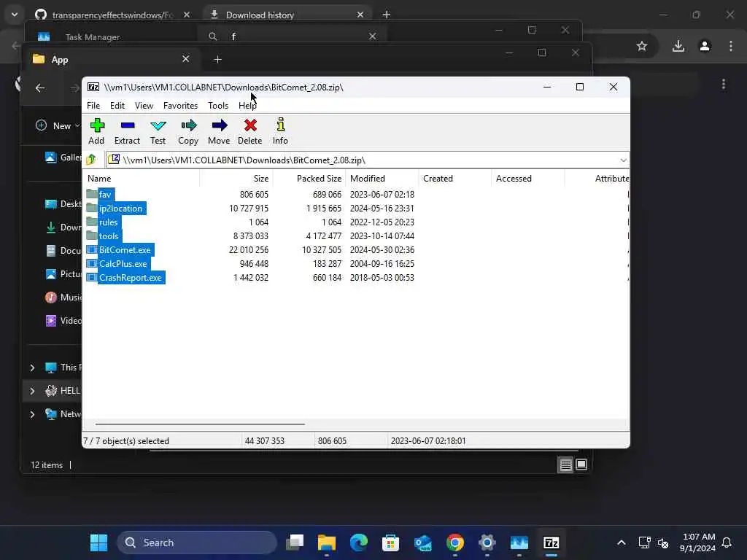Open Videos in File Explorer sidebar
This screenshot has width=747, height=560.
coord(63,321)
